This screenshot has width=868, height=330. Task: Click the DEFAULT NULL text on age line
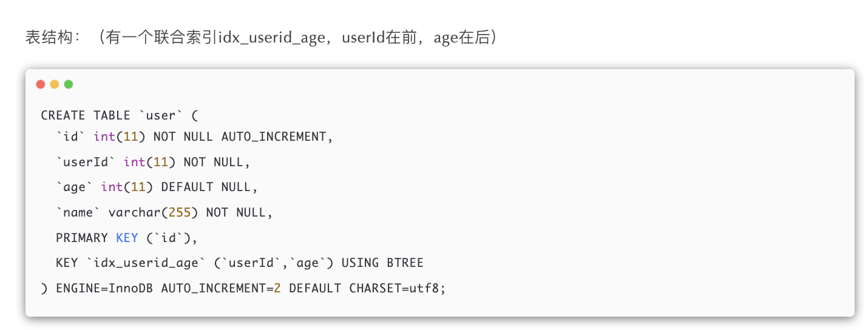pyautogui.click(x=209, y=187)
